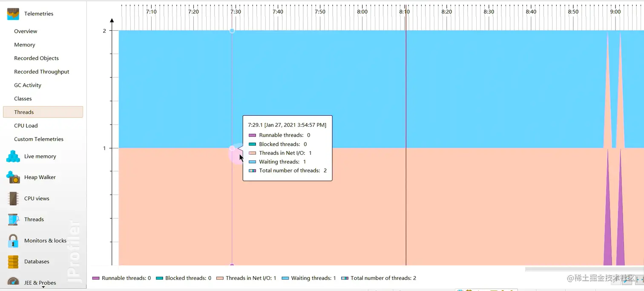Image resolution: width=644 pixels, height=291 pixels.
Task: Click the Y-axis value 2
Action: tap(104, 31)
